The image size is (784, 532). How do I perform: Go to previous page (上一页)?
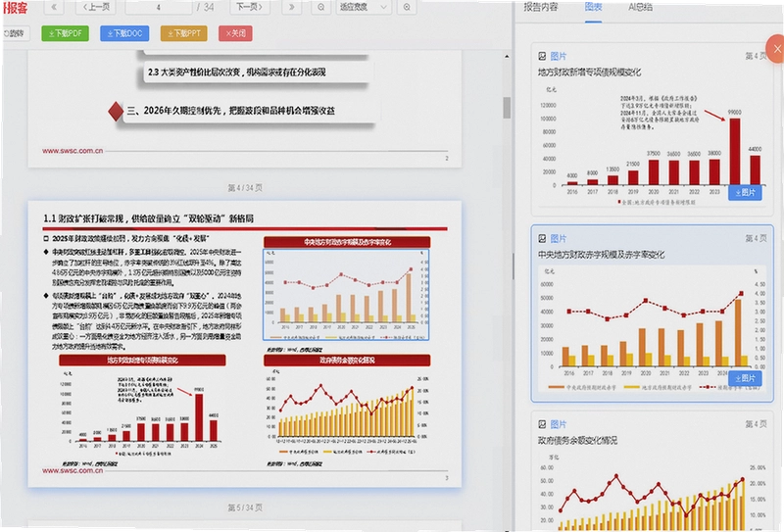pyautogui.click(x=96, y=7)
